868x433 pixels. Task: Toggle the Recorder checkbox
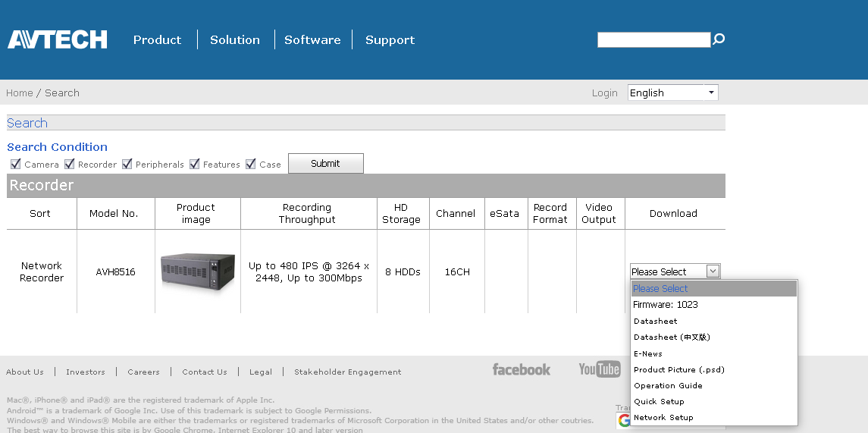tap(69, 164)
